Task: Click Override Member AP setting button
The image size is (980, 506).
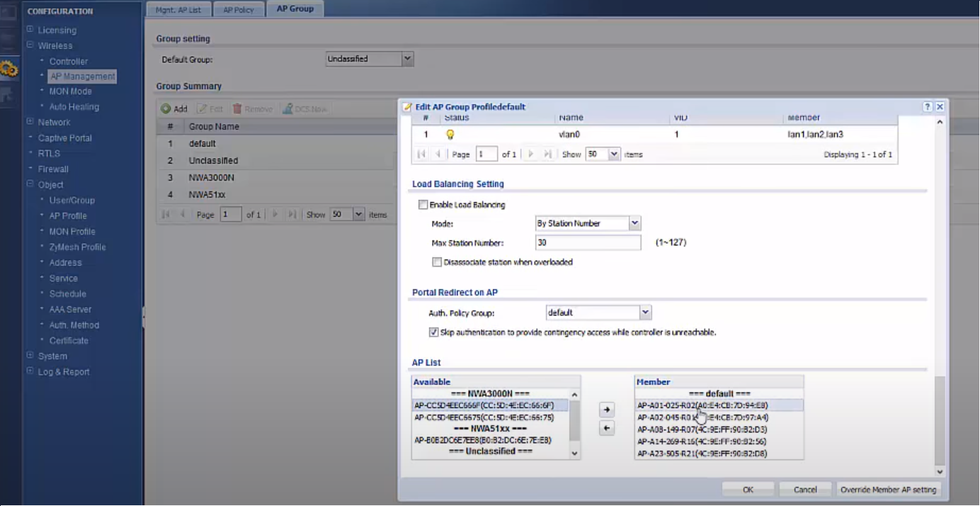Action: (888, 490)
